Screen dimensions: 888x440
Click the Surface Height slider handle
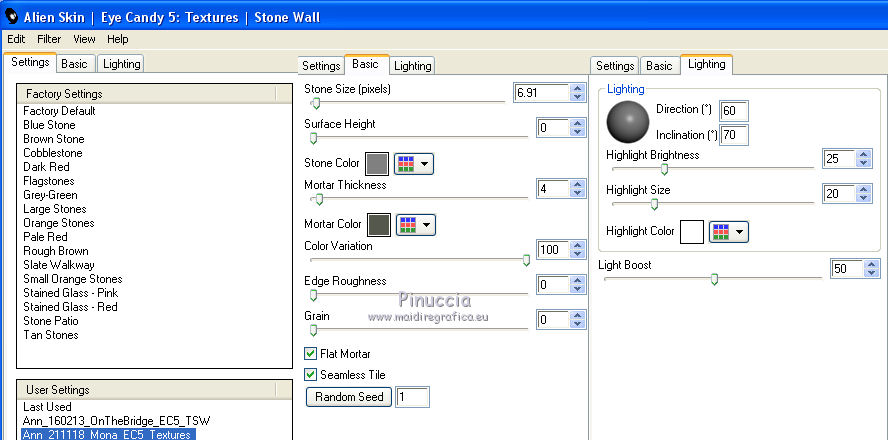click(313, 139)
